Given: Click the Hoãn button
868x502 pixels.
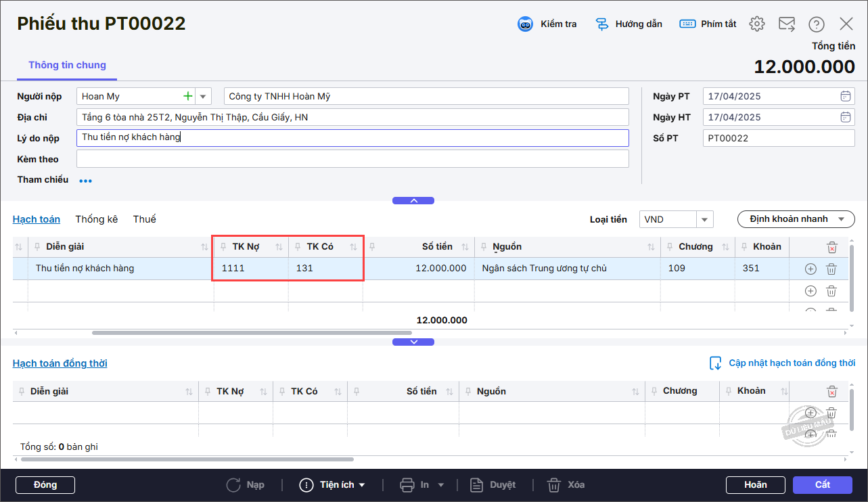Looking at the screenshot, I should click(755, 484).
